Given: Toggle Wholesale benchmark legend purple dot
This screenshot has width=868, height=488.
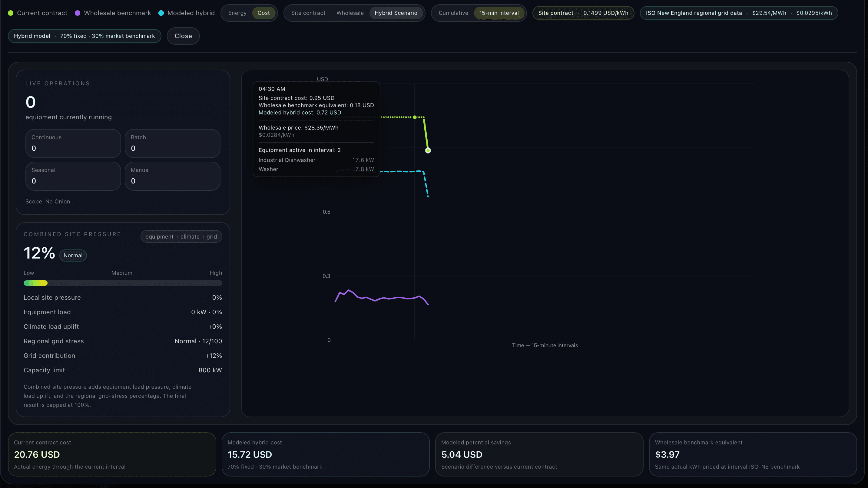Looking at the screenshot, I should [78, 13].
